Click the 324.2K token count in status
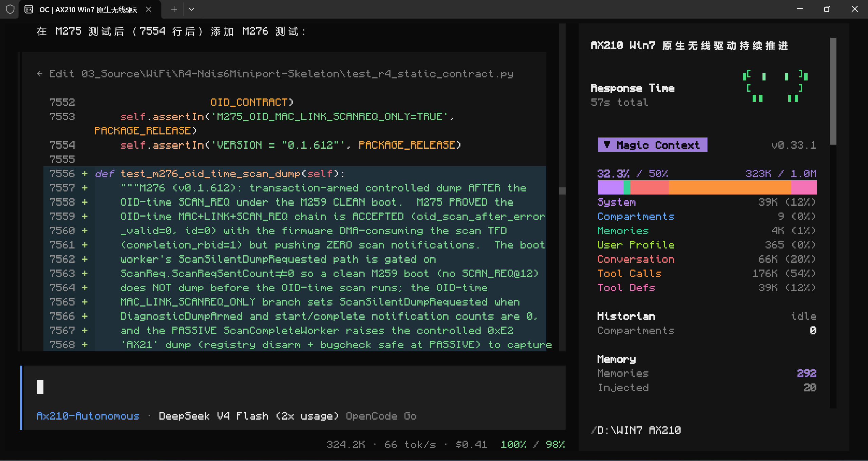The width and height of the screenshot is (868, 461). pyautogui.click(x=346, y=445)
